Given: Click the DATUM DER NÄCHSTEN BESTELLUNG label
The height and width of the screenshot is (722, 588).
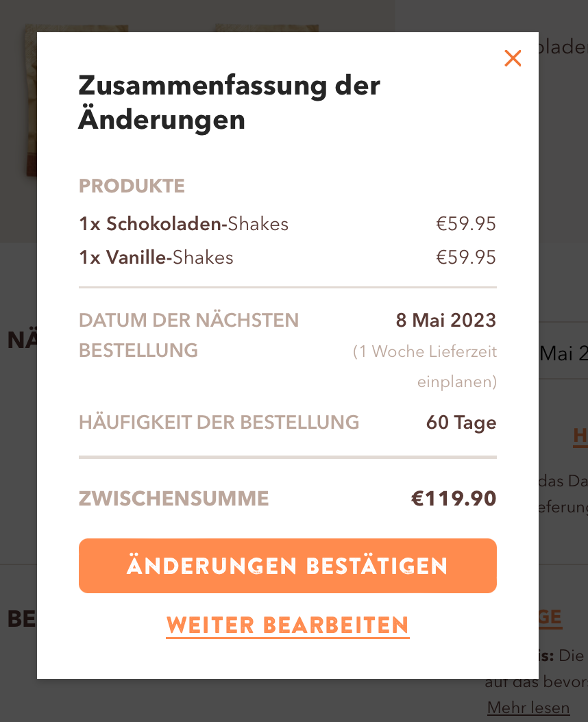Looking at the screenshot, I should point(188,335).
